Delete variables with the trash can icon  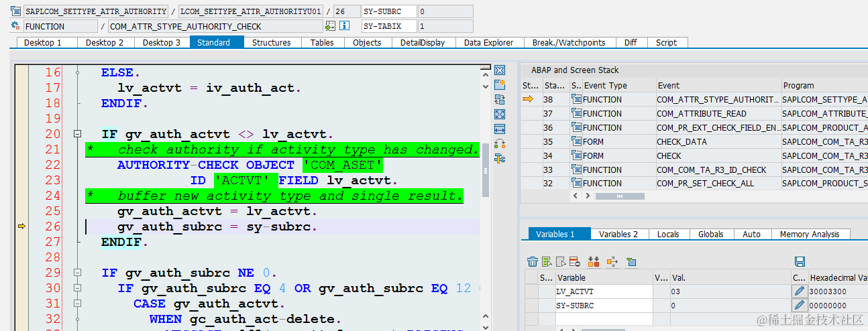tap(533, 261)
